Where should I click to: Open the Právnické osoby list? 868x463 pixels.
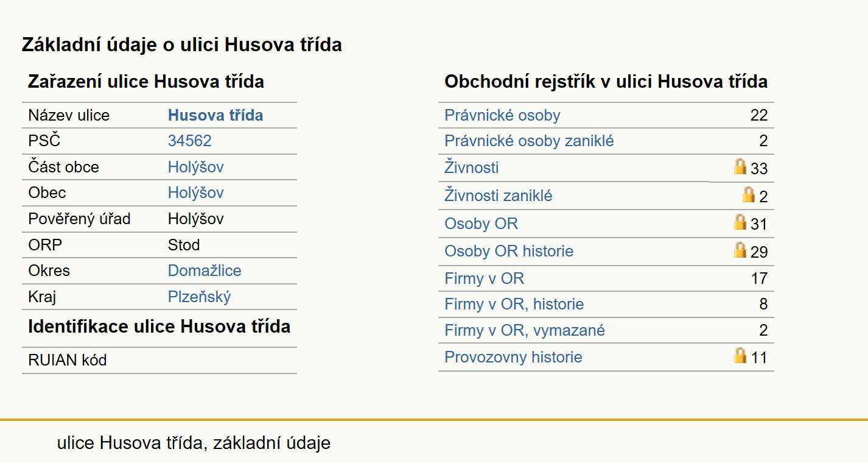502,115
